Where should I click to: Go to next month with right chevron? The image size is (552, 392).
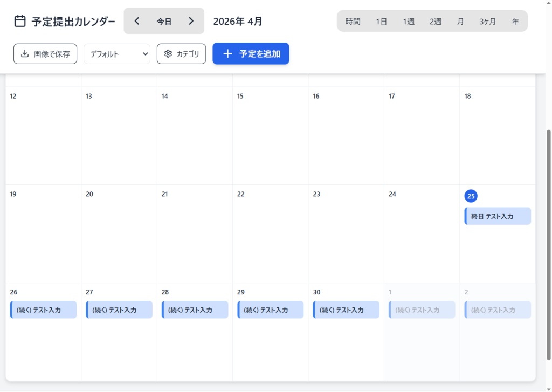coord(191,21)
